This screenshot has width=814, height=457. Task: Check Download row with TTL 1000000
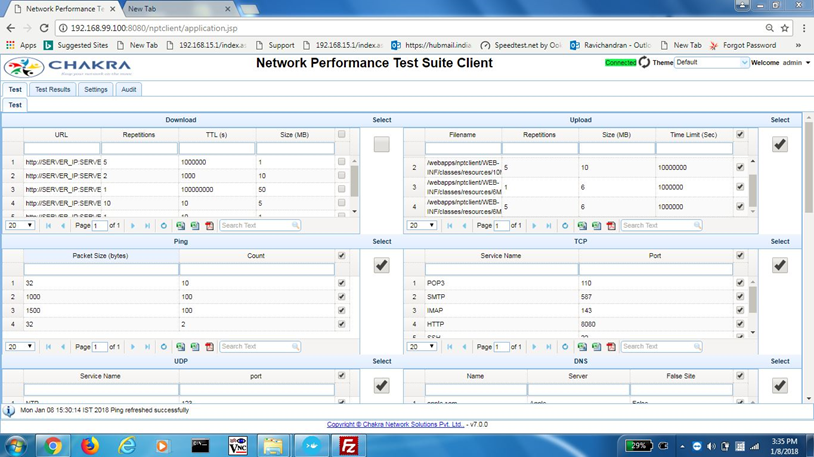tap(342, 162)
